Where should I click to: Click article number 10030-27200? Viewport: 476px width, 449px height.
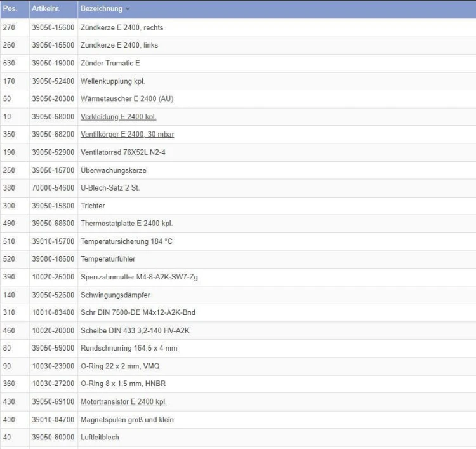point(53,384)
